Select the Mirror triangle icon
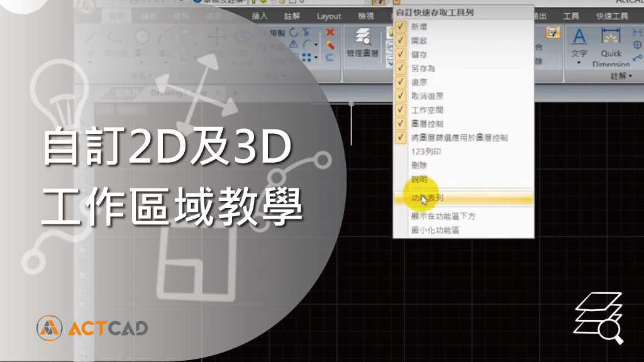Viewport: 644px width, 362px height. (293, 45)
